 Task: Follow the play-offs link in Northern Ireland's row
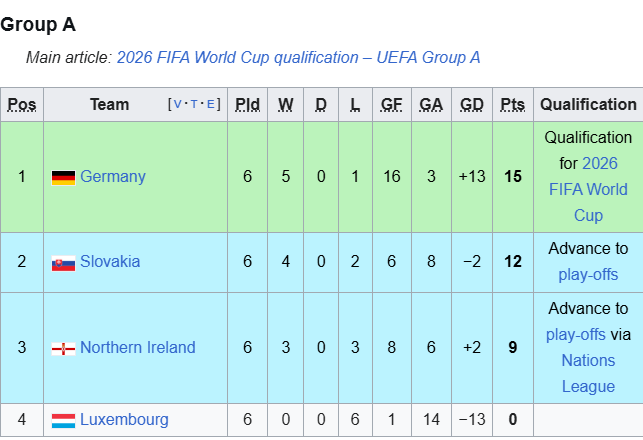point(576,335)
